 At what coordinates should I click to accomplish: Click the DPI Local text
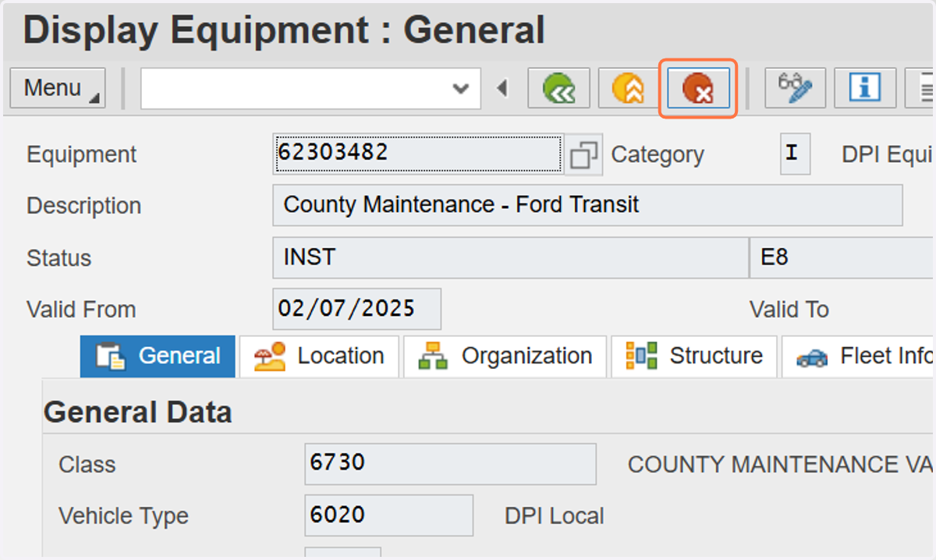[555, 516]
